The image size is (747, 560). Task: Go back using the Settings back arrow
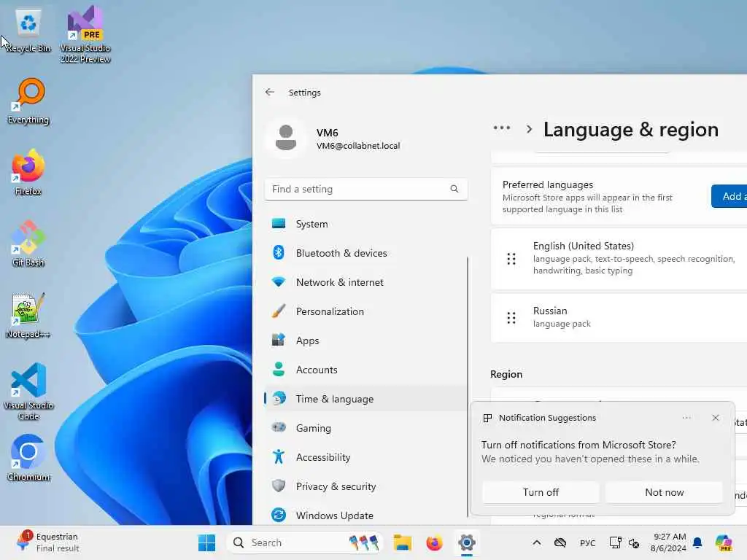[x=270, y=92]
